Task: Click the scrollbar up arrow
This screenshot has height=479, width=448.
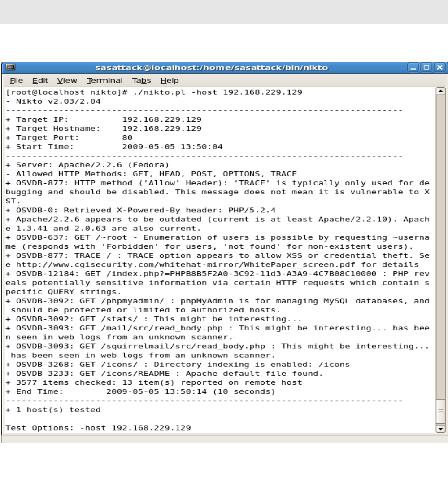Action: tap(441, 91)
